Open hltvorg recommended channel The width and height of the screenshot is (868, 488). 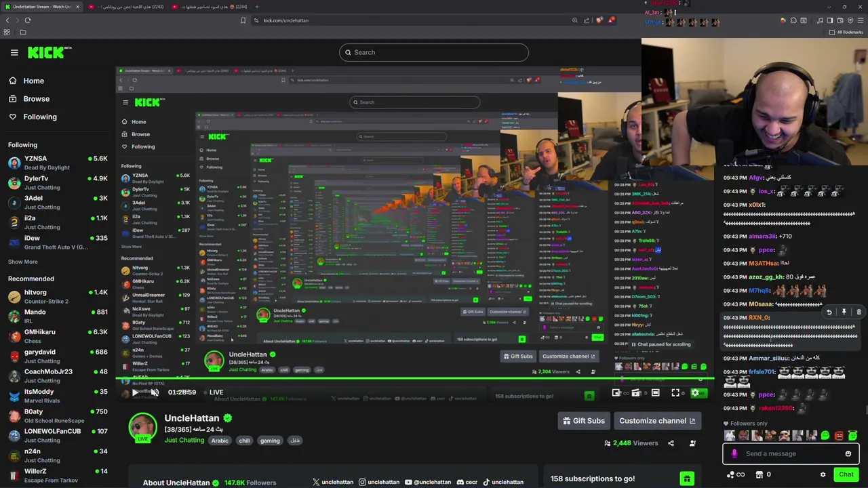(58, 296)
